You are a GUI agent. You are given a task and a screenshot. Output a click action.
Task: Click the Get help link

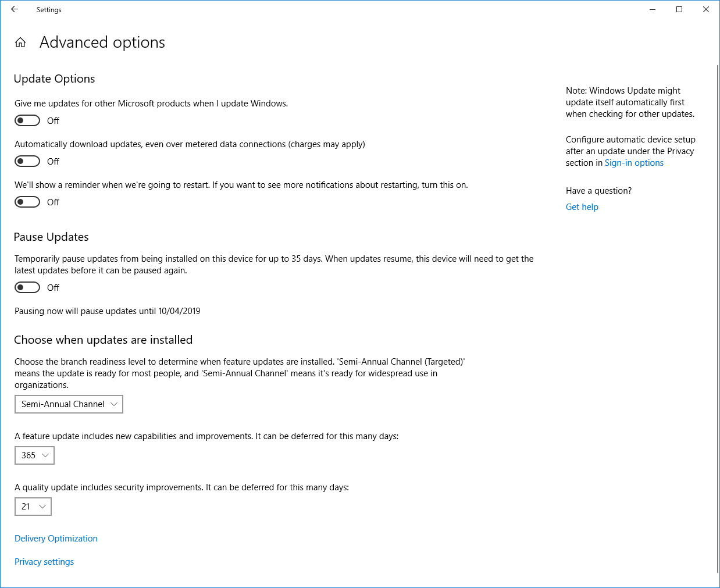point(582,207)
